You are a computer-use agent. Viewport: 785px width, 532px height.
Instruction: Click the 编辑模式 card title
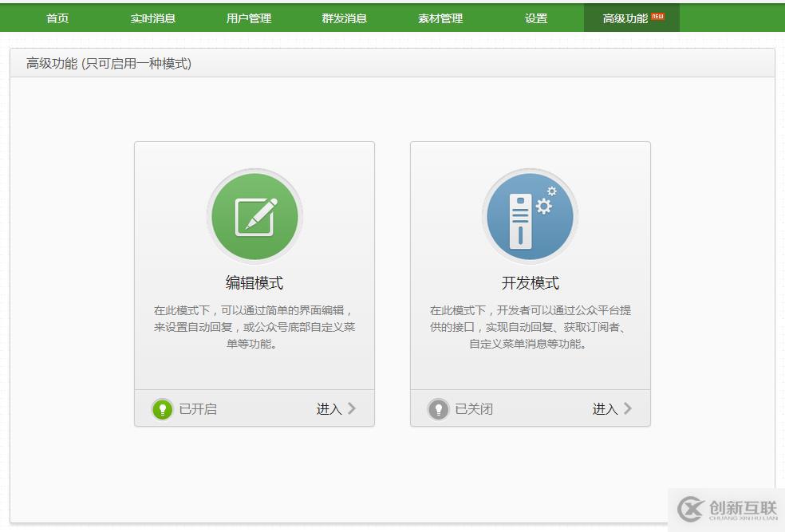point(254,281)
